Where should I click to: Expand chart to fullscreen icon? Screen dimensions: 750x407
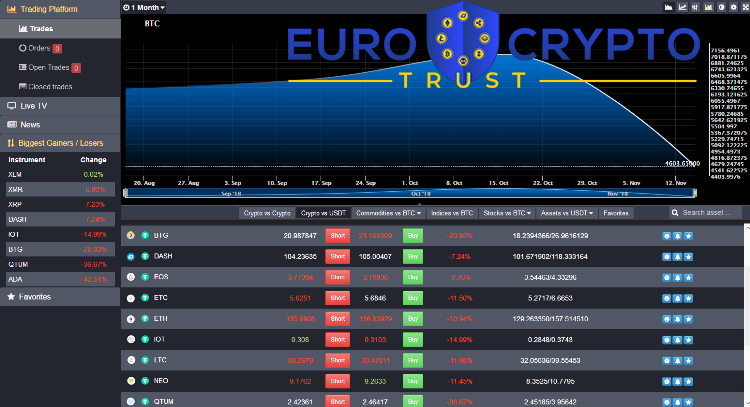coord(745,7)
